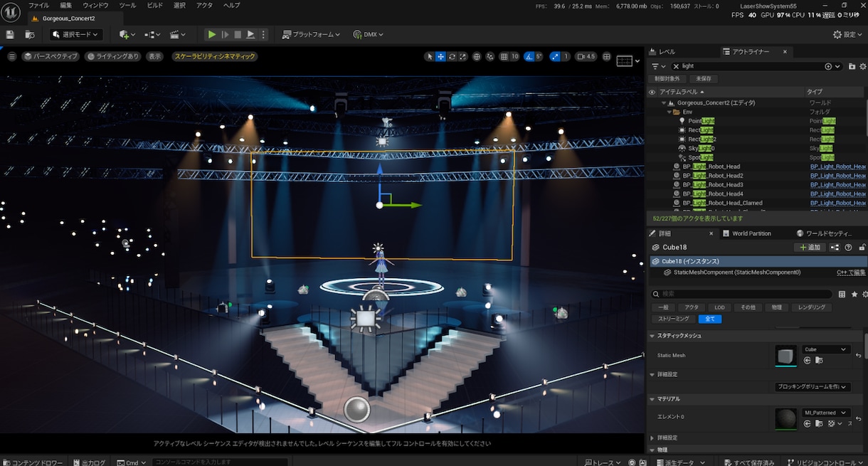Open the Blueprints toolbar menu
Image resolution: width=868 pixels, height=466 pixels.
point(152,34)
